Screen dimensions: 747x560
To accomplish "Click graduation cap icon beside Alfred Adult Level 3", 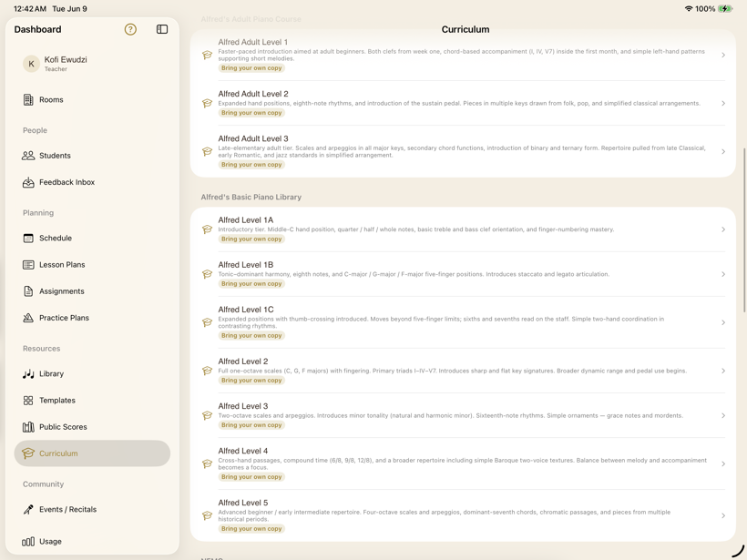I will pyautogui.click(x=207, y=151).
